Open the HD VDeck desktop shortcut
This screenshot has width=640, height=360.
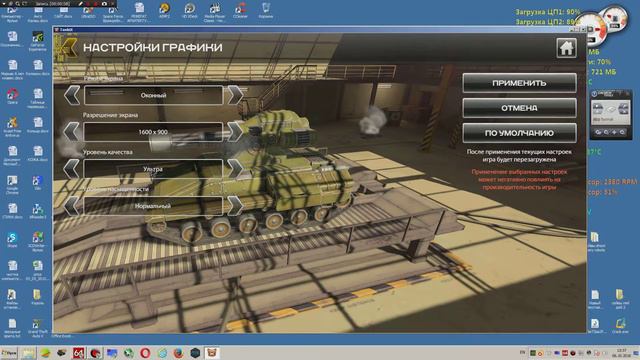pyautogui.click(x=189, y=10)
